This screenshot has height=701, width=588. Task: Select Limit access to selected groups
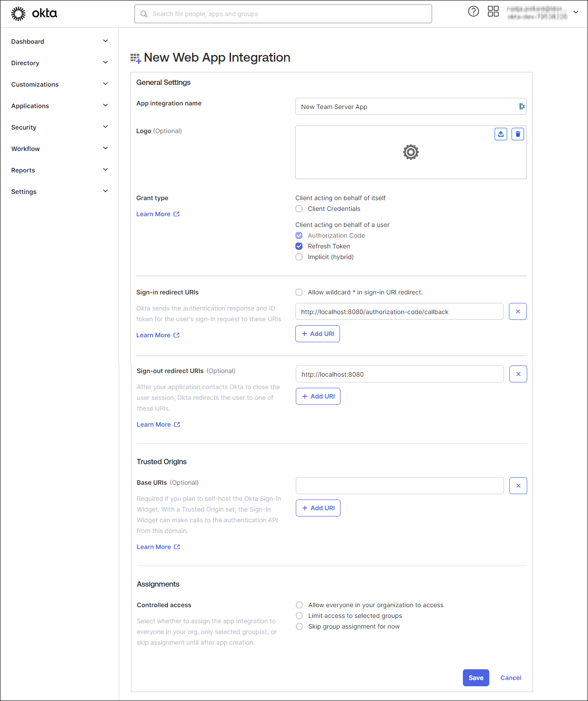[x=299, y=616]
